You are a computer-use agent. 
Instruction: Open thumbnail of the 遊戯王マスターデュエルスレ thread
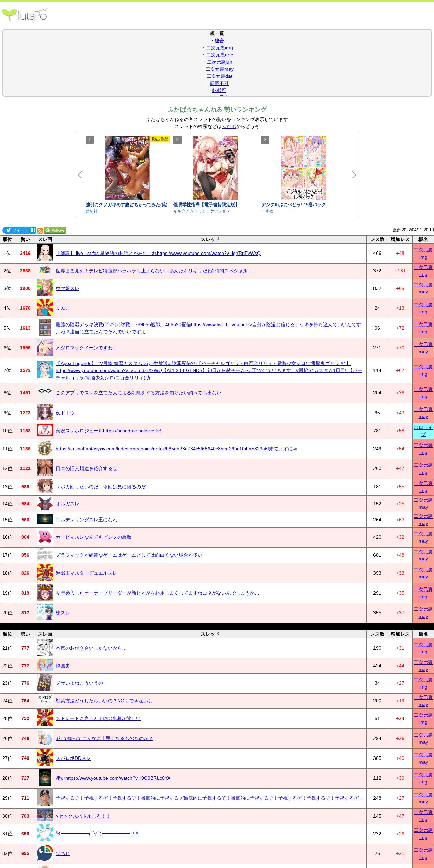[x=45, y=573]
